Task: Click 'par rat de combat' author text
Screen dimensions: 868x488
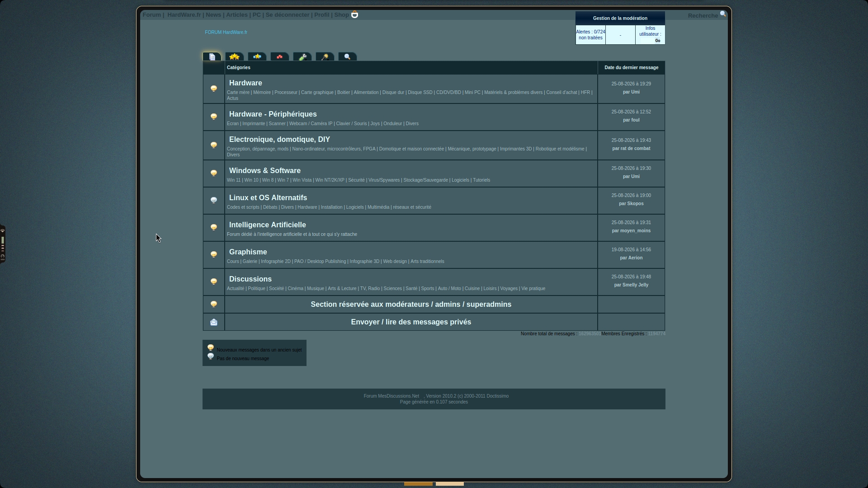Action: [x=631, y=149]
